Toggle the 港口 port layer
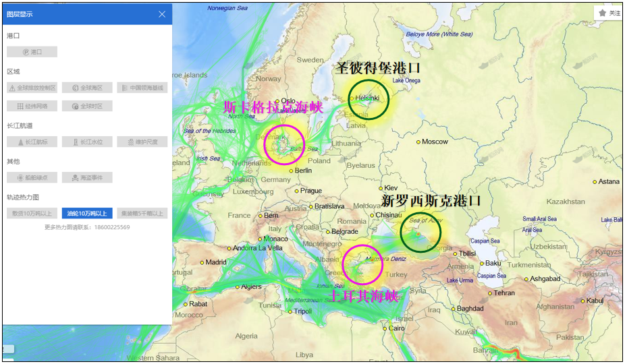This screenshot has width=625, height=364. [x=32, y=52]
